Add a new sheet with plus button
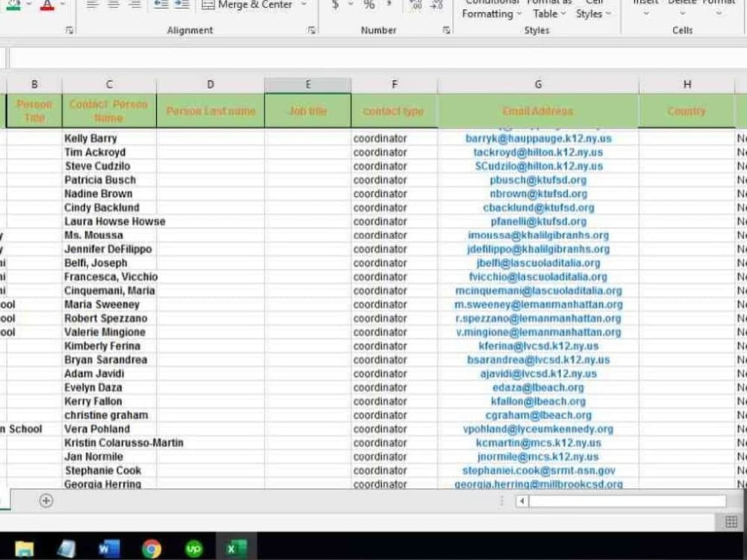The width and height of the screenshot is (747, 560). [46, 501]
